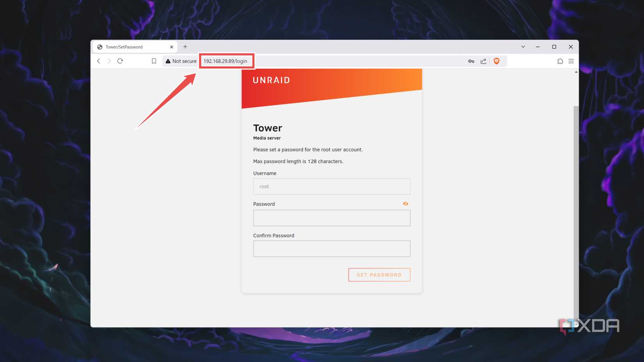This screenshot has height=362, width=644.
Task: Focus the Username field showing root
Action: click(x=332, y=186)
